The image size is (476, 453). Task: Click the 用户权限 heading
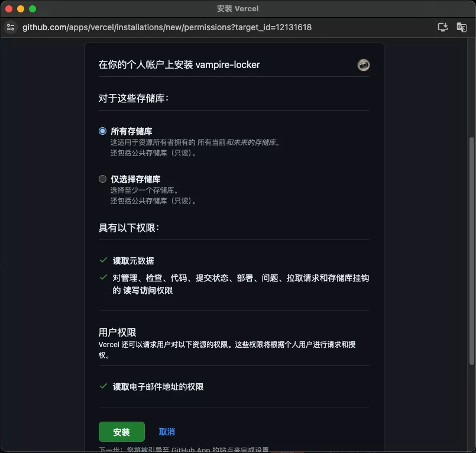[117, 332]
